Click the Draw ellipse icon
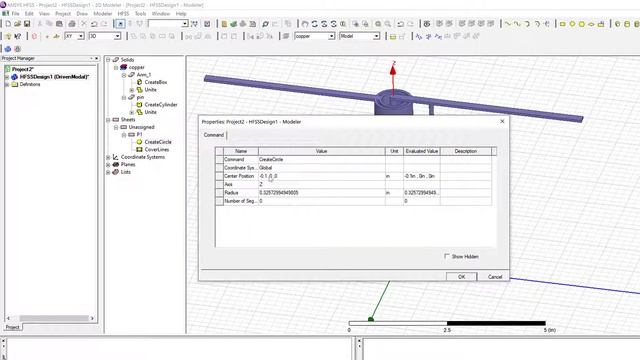Viewport: 640px width, 360px height. [x=591, y=24]
